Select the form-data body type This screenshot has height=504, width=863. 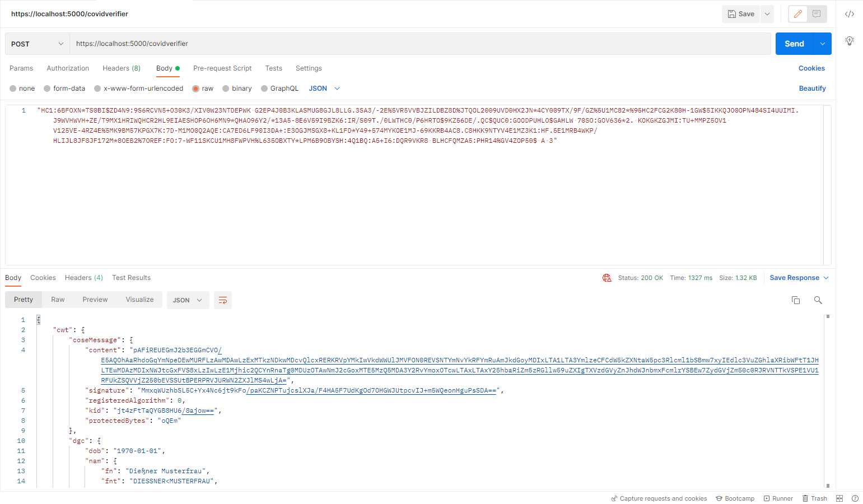click(x=48, y=88)
